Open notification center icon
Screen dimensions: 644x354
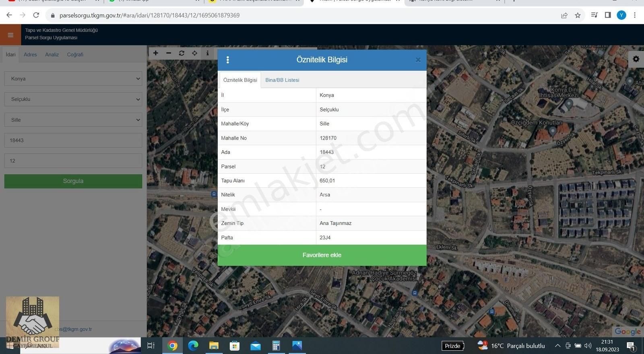click(631, 346)
